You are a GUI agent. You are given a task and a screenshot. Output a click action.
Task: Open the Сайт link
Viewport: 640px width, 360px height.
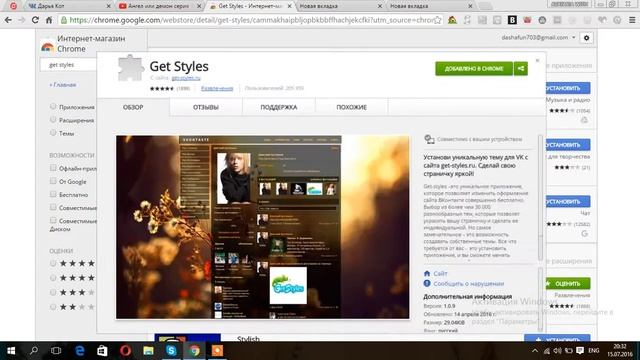tap(440, 273)
